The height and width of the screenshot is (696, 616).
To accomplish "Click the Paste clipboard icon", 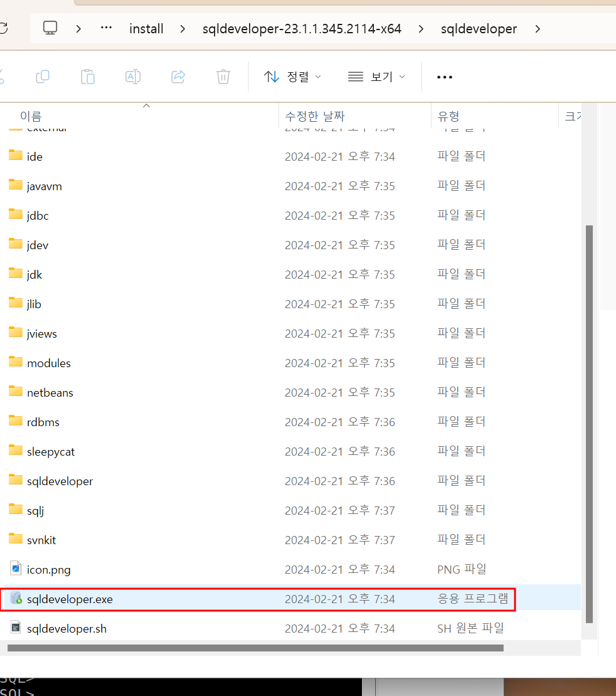I will pyautogui.click(x=88, y=77).
